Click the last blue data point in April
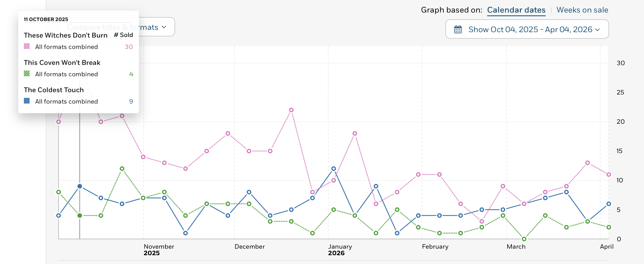 pyautogui.click(x=609, y=204)
